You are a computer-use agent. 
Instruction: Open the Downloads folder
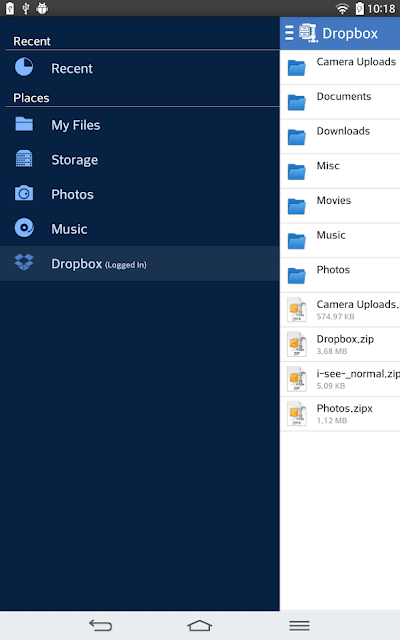click(340, 137)
